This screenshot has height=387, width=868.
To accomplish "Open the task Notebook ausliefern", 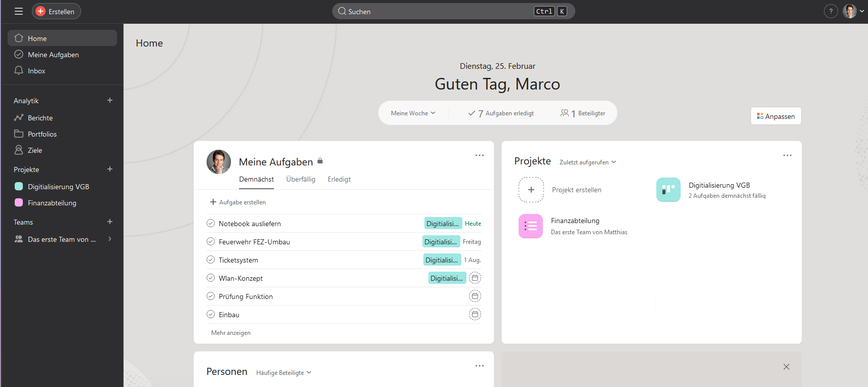I will [x=250, y=224].
